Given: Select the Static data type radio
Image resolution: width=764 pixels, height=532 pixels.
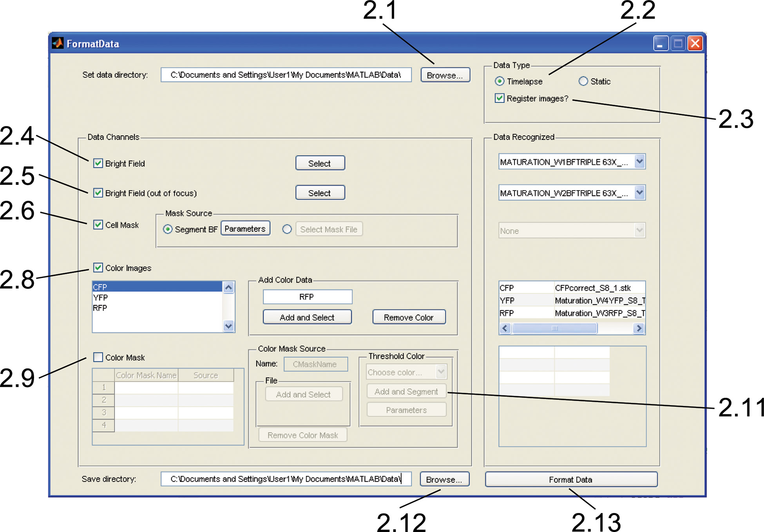Looking at the screenshot, I should click(583, 81).
